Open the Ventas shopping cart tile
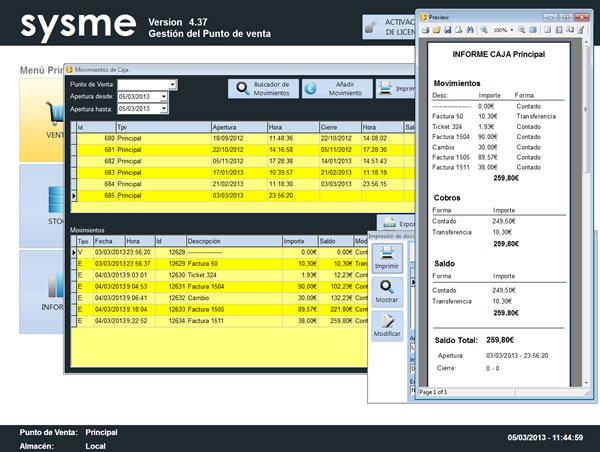 [x=42, y=120]
